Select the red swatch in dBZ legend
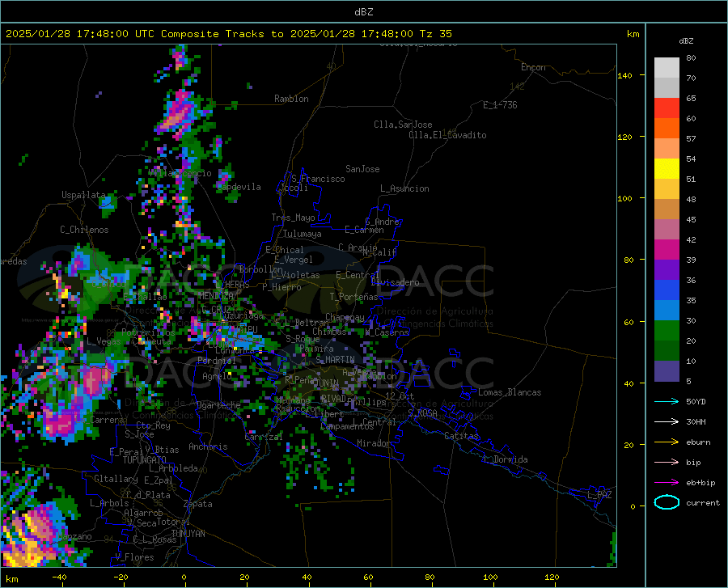 (667, 108)
